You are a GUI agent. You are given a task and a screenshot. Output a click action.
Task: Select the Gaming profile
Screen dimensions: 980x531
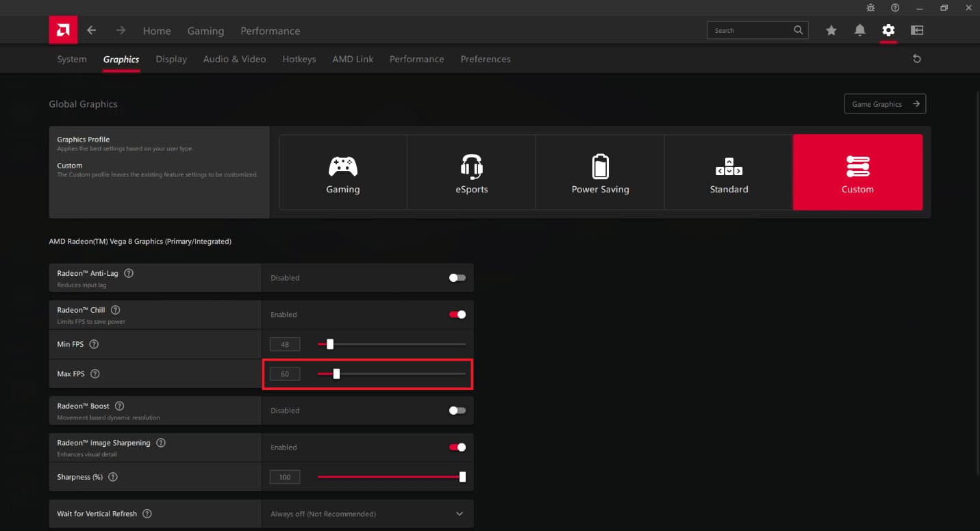coord(343,172)
